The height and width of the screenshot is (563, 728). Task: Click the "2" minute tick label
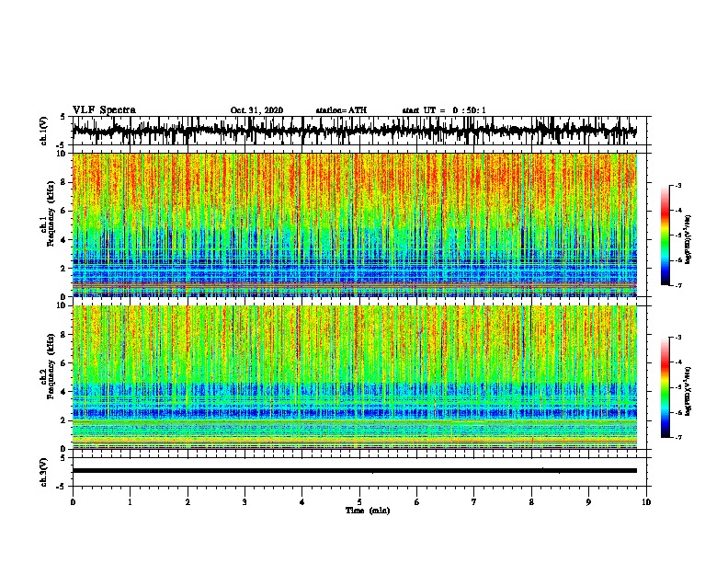188,502
